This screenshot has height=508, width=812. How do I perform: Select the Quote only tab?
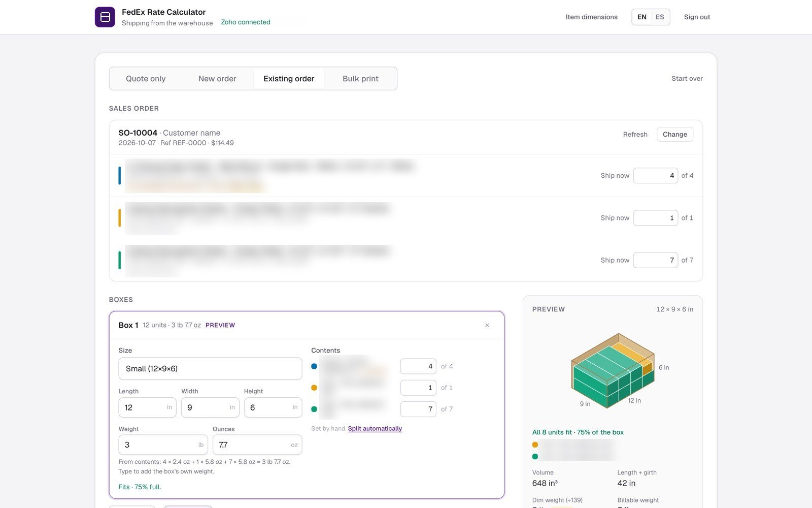[x=146, y=79]
